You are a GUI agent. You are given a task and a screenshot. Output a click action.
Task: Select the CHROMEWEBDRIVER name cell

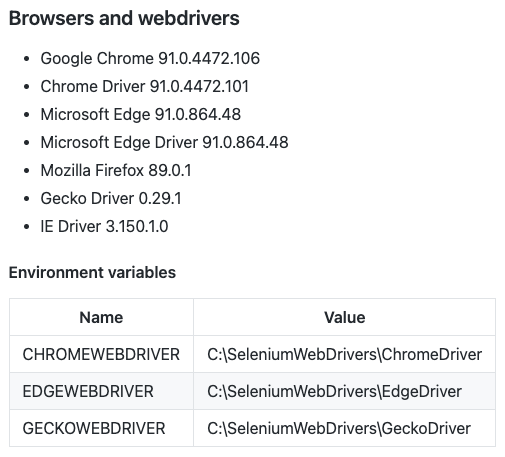101,354
